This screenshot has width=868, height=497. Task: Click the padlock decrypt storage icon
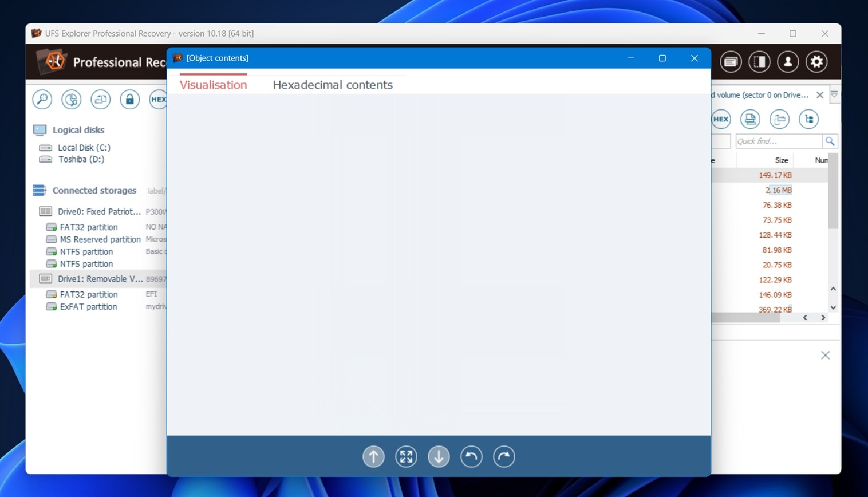pos(129,100)
